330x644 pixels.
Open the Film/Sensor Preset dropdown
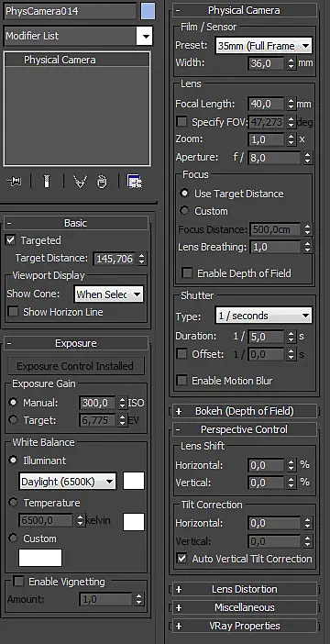[263, 46]
